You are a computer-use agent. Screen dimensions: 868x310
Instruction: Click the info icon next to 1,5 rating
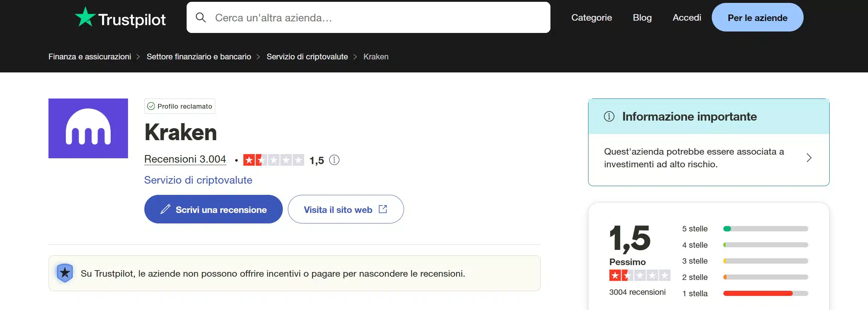(334, 160)
